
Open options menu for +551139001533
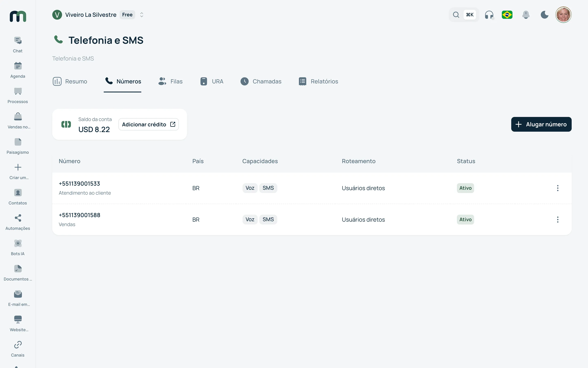[x=558, y=188]
